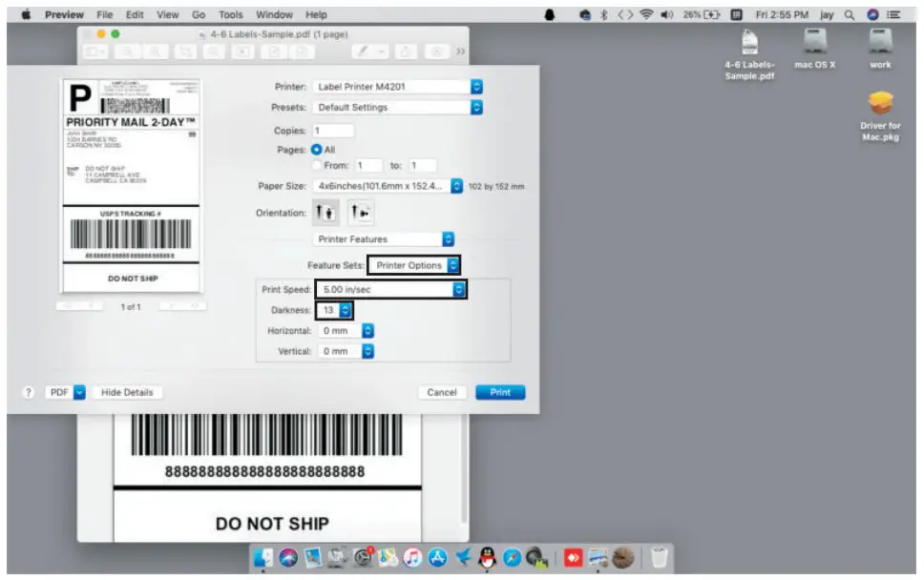Launch App Store from the dock
This screenshot has width=924, height=580.
[438, 556]
